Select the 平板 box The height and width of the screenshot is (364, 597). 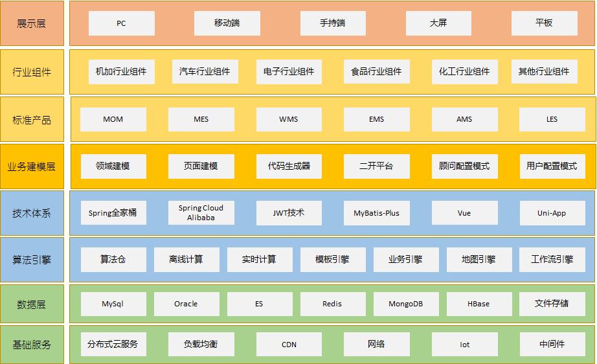(x=544, y=23)
